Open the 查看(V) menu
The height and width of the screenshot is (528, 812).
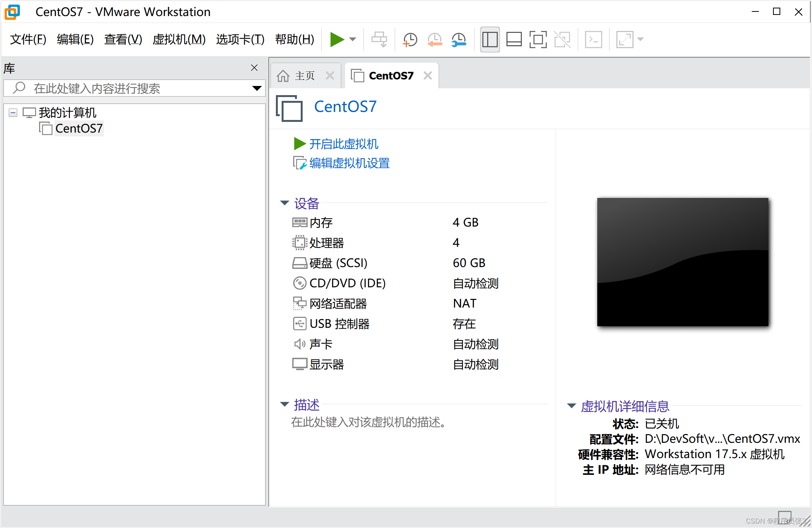click(123, 39)
